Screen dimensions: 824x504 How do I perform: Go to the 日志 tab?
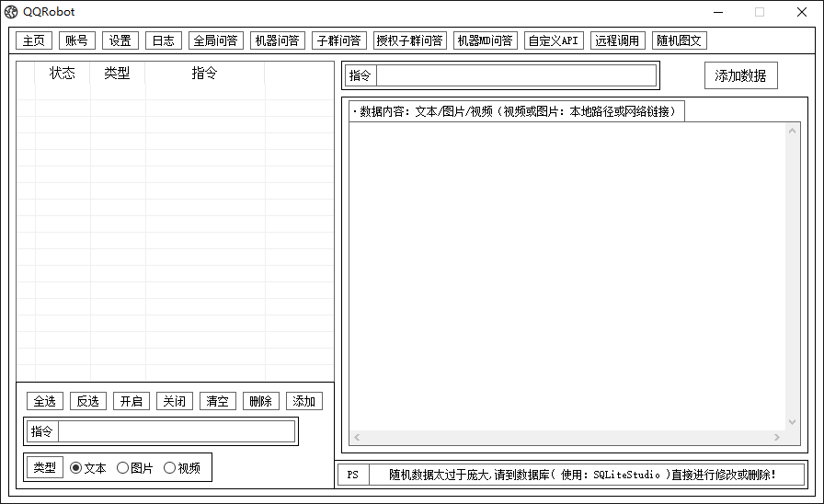pos(163,40)
